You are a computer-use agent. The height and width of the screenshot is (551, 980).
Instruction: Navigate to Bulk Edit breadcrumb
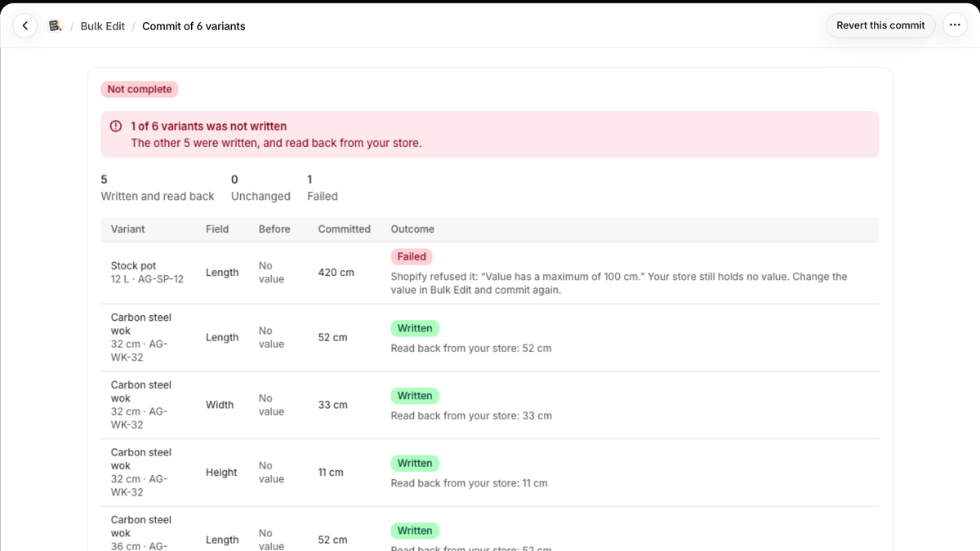click(103, 26)
